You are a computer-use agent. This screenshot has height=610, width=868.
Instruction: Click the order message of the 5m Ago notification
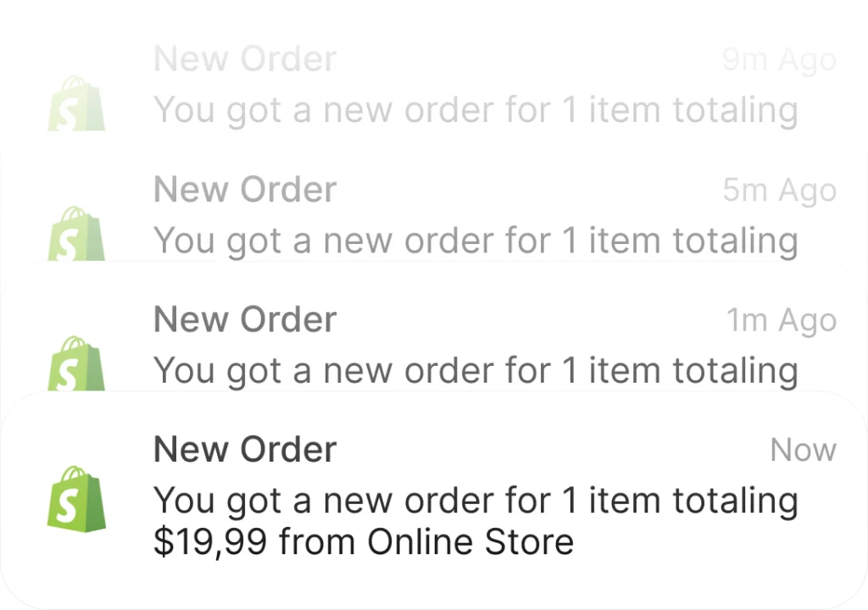tap(476, 241)
